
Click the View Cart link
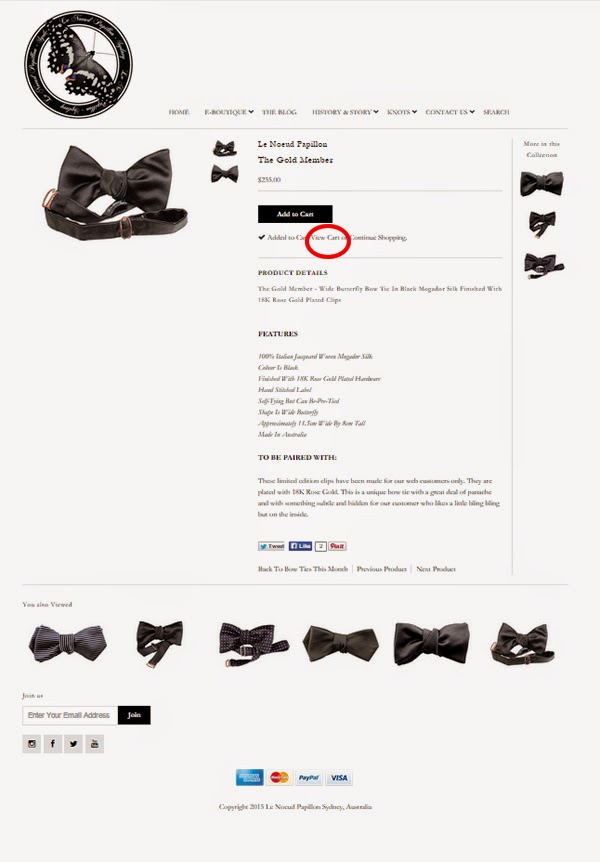(325, 237)
